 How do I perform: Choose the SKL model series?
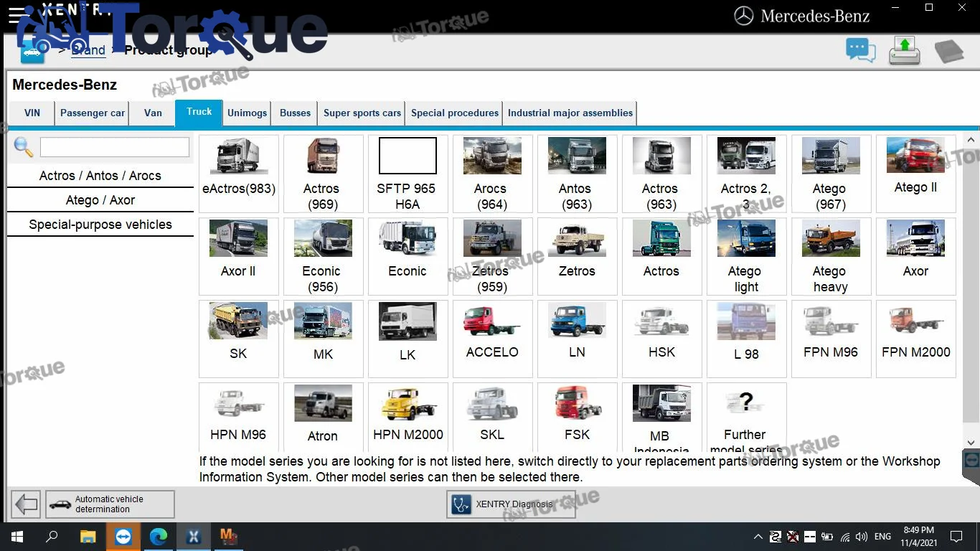493,417
